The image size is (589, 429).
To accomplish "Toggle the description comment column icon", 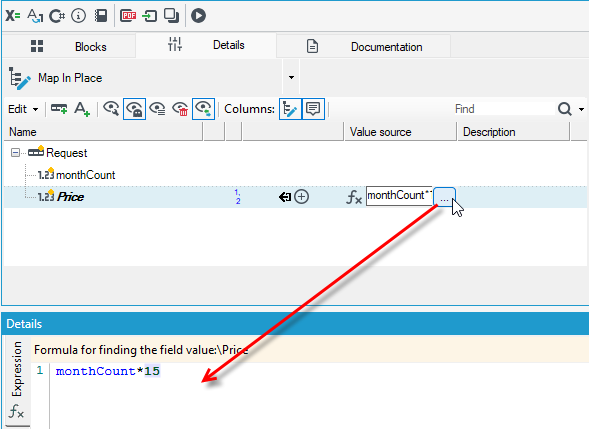I will point(313,109).
